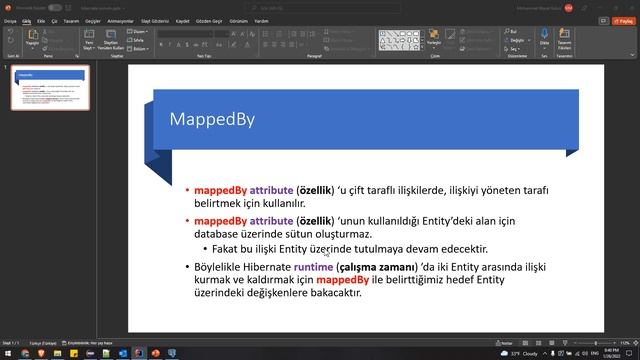Open the Tasarım ribbon tab
Image resolution: width=640 pixels, height=360 pixels.
(x=71, y=21)
